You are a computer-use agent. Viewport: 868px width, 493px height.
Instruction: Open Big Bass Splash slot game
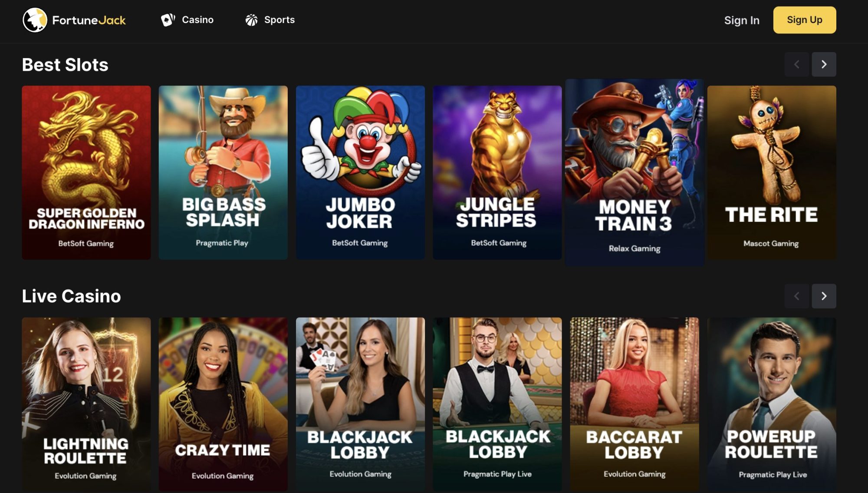click(x=223, y=172)
